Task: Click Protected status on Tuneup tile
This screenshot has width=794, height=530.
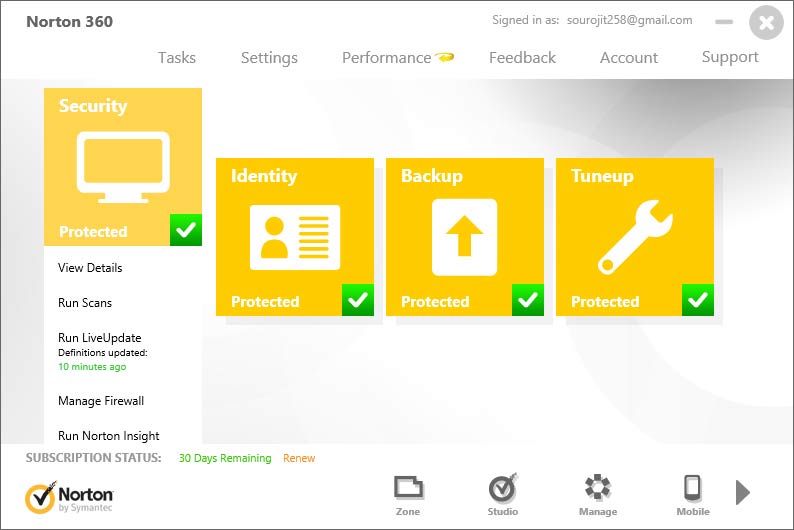Action: (605, 302)
